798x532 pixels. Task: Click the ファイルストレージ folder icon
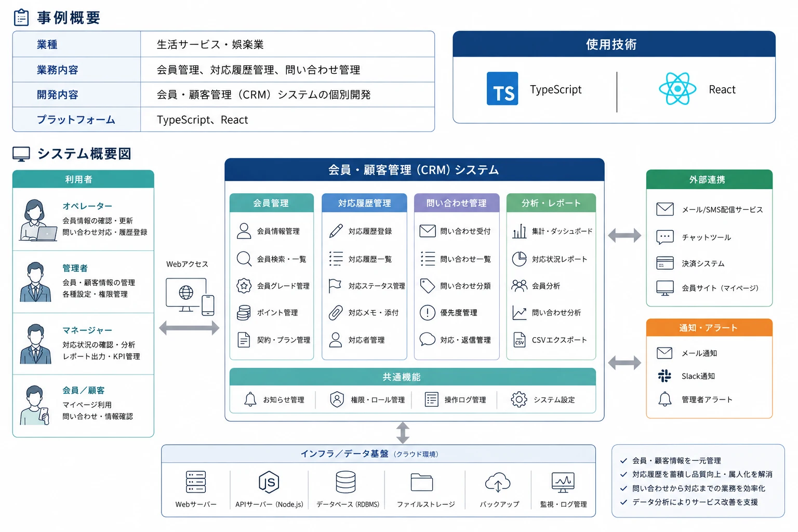(x=422, y=482)
